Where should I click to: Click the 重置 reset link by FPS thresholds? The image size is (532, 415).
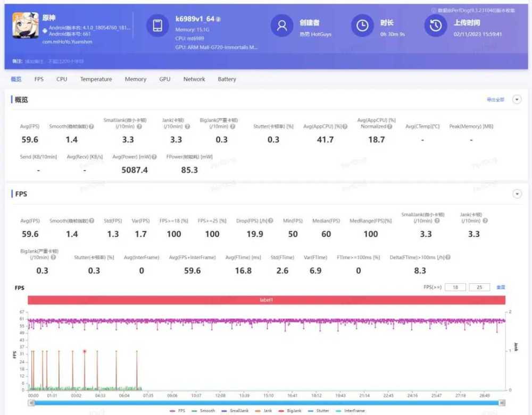(500, 287)
